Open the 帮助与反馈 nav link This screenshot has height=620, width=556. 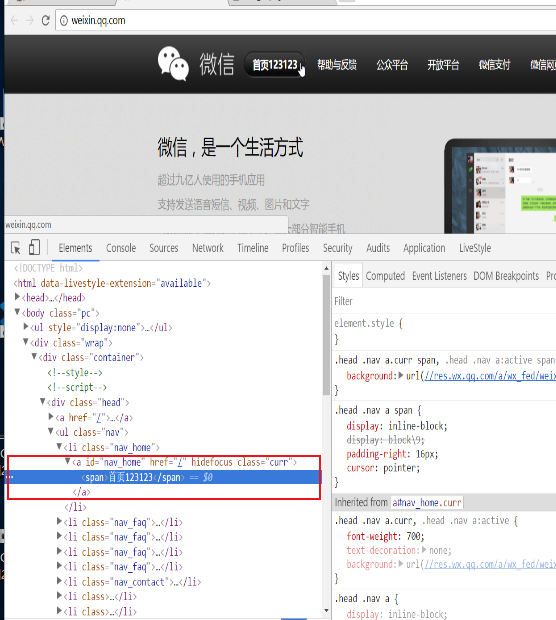pos(337,64)
